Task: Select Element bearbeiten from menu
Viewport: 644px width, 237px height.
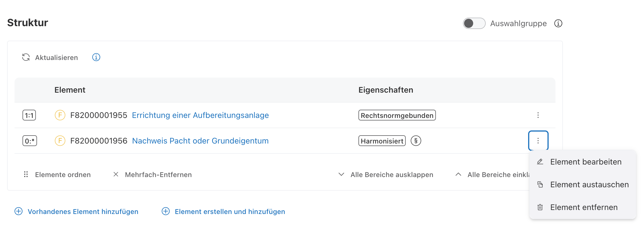Action: (585, 162)
